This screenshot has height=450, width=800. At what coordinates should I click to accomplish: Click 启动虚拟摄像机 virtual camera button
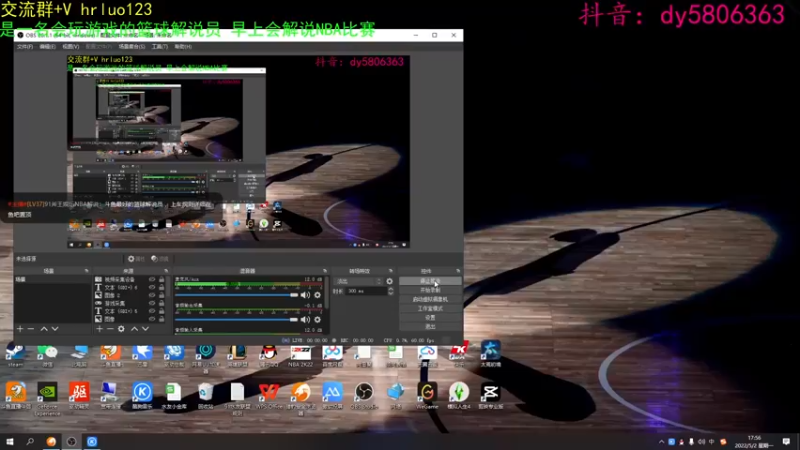click(430, 299)
